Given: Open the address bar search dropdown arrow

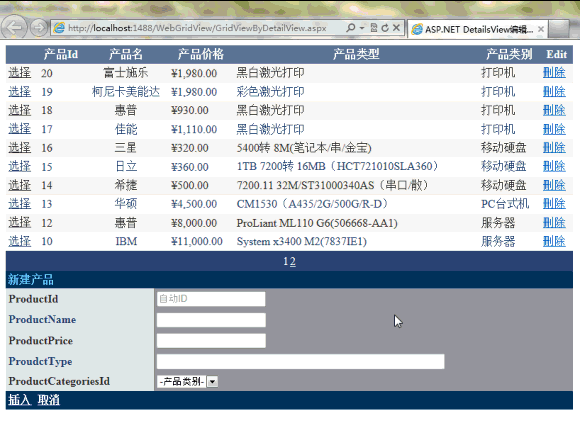Looking at the screenshot, I should (362, 28).
